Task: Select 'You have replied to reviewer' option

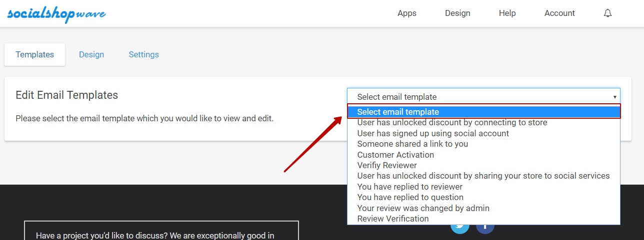Action: [x=483, y=187]
